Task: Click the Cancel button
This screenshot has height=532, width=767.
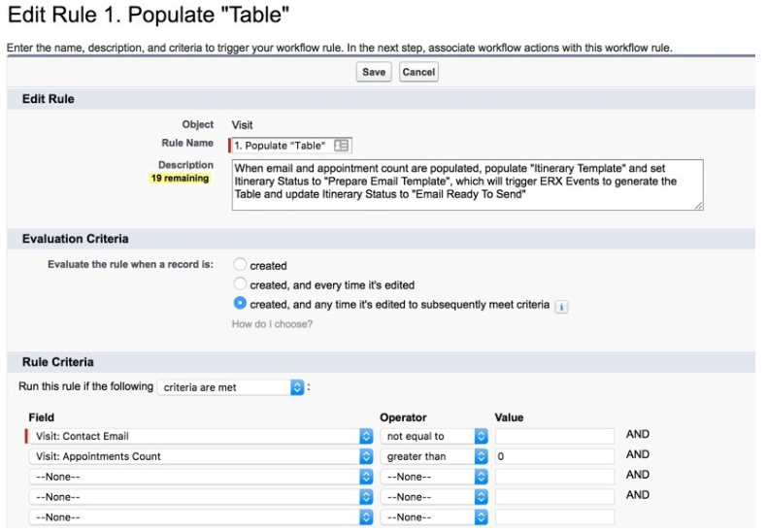Action: tap(418, 72)
